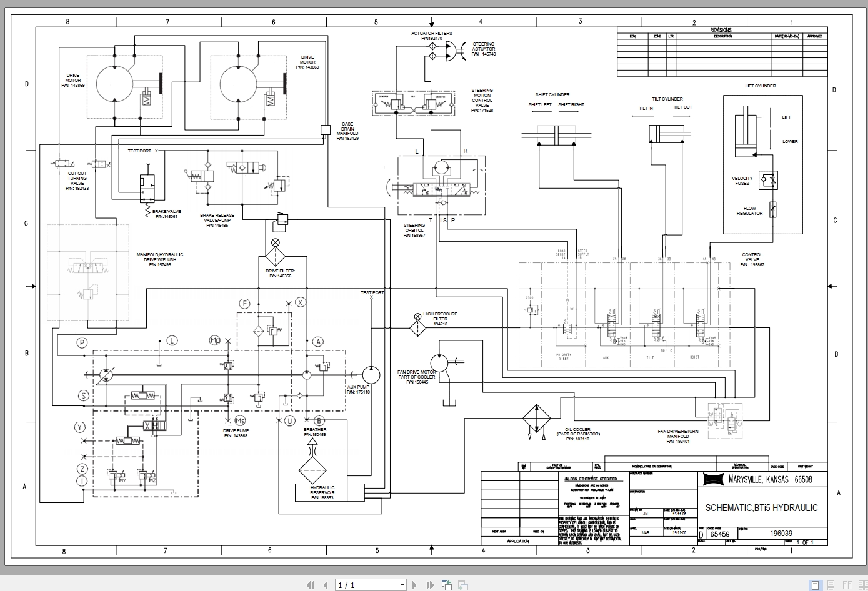Go to the first page button
The width and height of the screenshot is (868, 591).
(x=310, y=585)
